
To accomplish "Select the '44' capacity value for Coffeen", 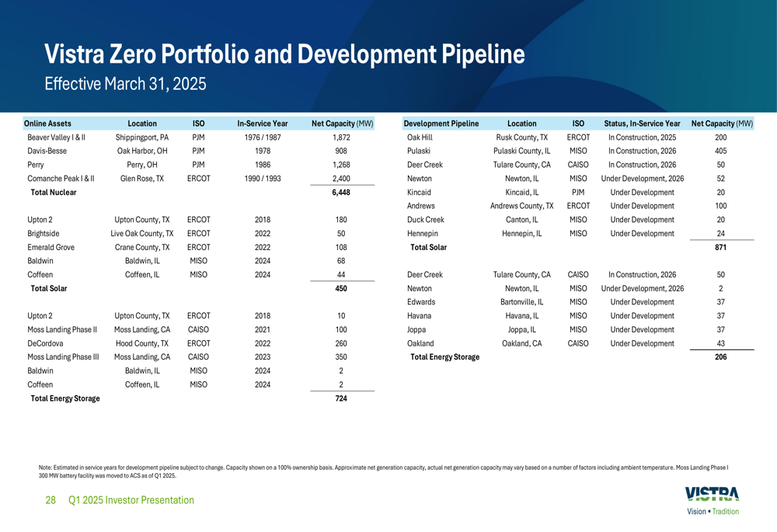I will coord(341,274).
